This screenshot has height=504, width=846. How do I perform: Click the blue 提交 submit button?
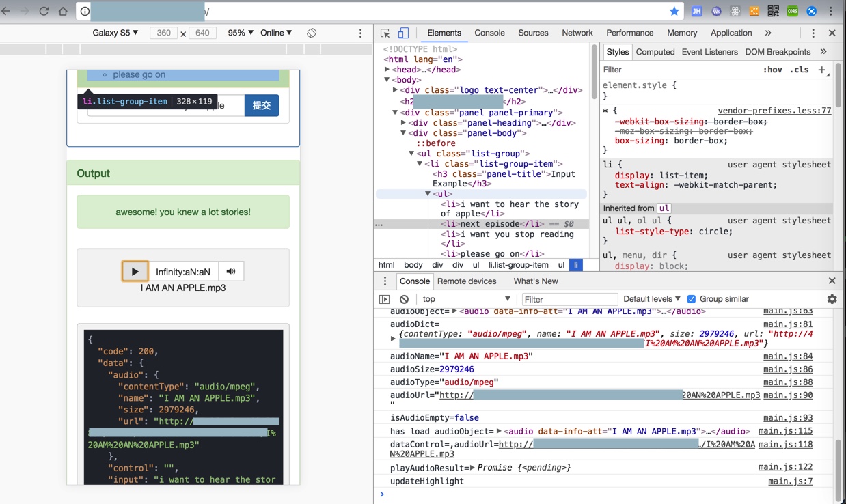click(262, 105)
